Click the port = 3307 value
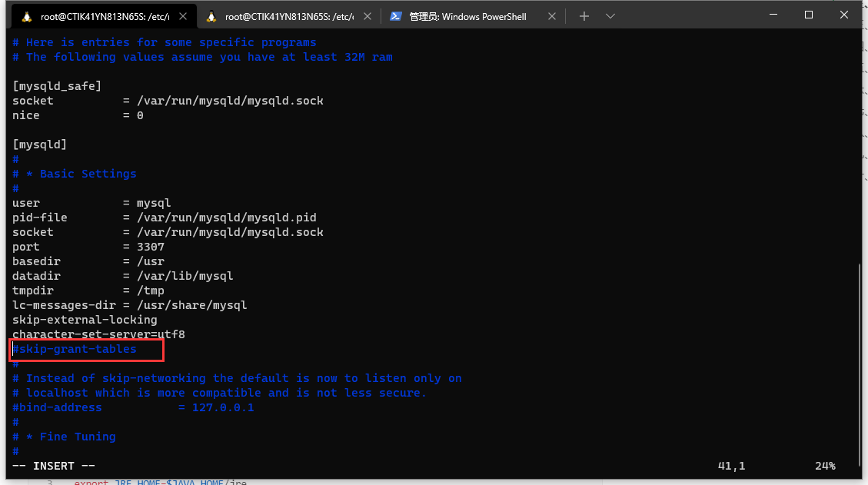This screenshot has height=485, width=868. point(151,247)
